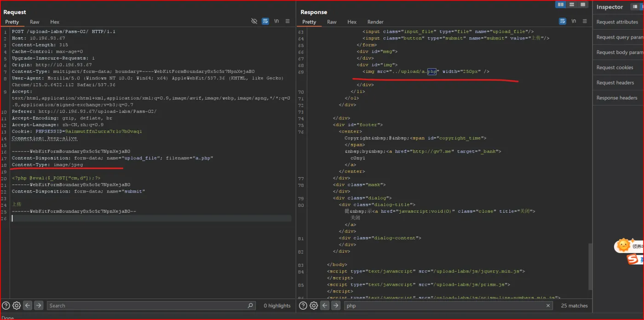
Task: Expand Request cookies in Inspector
Action: 618,68
